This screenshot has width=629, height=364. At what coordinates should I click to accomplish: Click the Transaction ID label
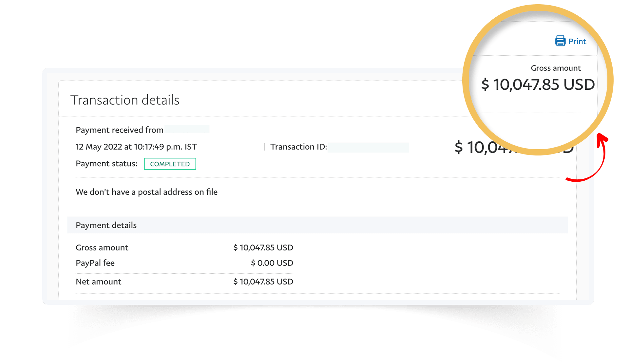[x=298, y=147]
